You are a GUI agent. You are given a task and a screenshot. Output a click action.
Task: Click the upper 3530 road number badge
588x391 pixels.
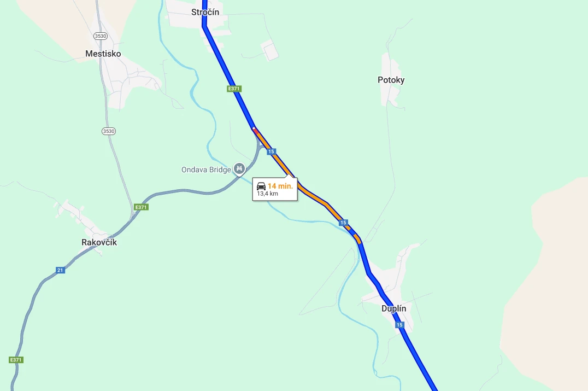pyautogui.click(x=101, y=36)
